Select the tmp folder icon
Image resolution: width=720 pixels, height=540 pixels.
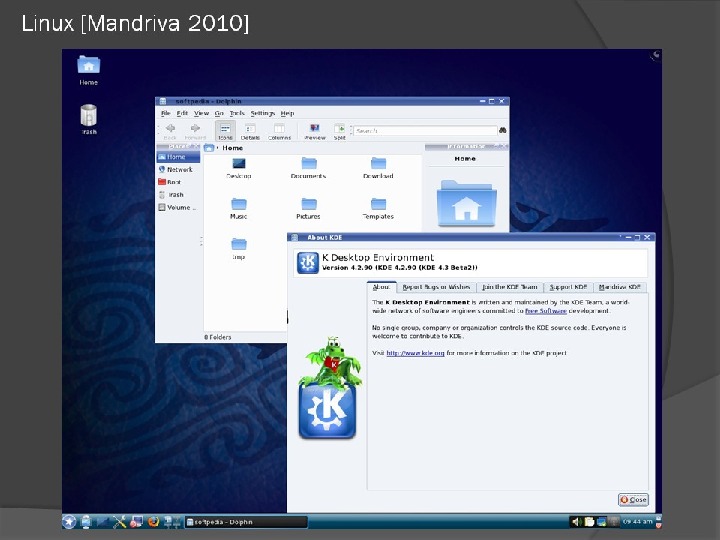coord(239,244)
